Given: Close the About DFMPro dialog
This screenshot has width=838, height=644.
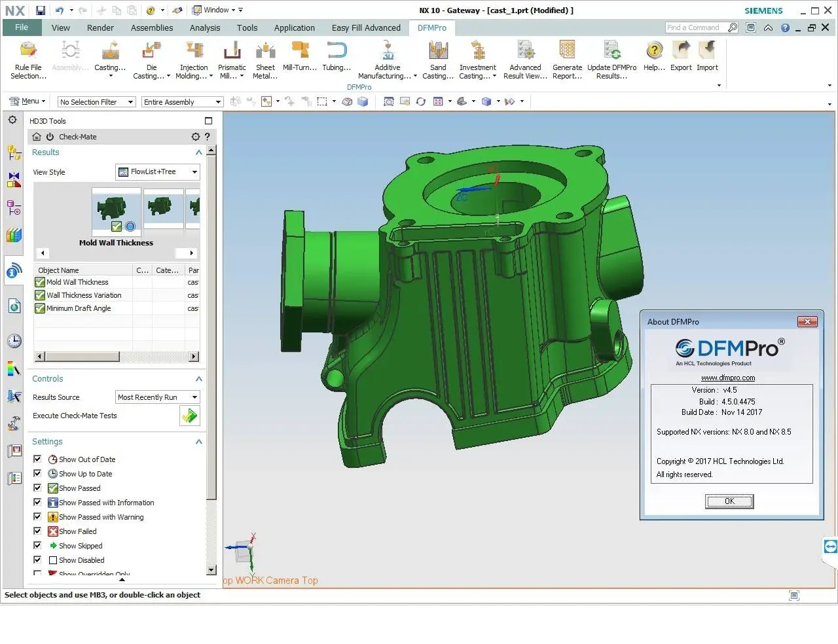Looking at the screenshot, I should 807,321.
